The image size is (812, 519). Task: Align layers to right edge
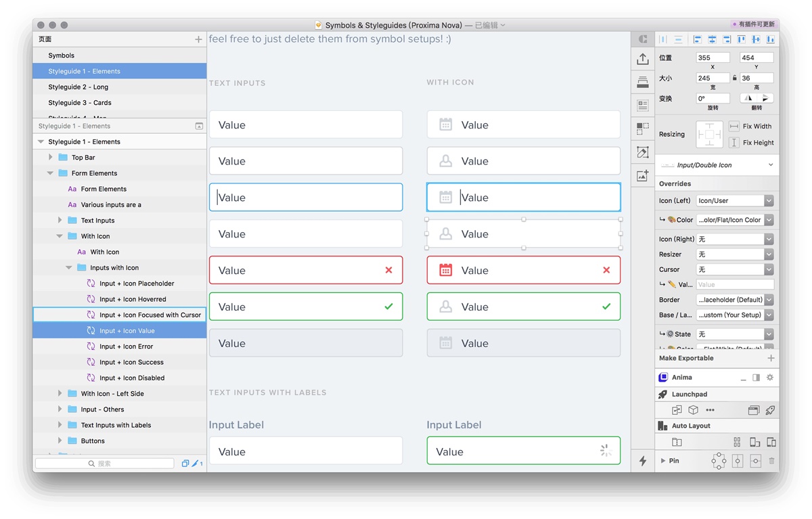(x=727, y=40)
